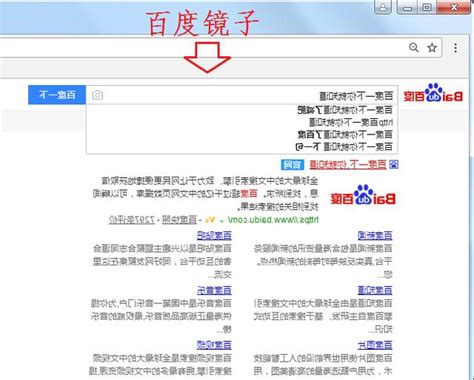
Task: Click the small paw icon beside result title
Action: pyautogui.click(x=394, y=164)
